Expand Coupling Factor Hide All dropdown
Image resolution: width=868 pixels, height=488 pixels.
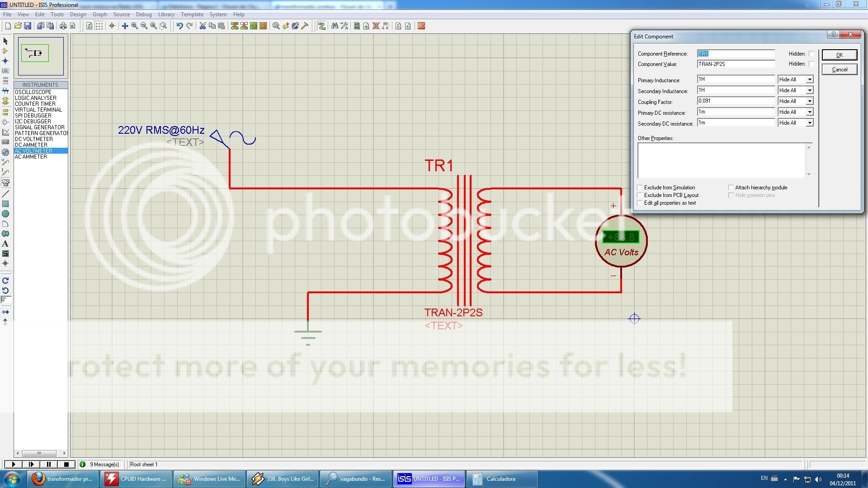coord(809,101)
